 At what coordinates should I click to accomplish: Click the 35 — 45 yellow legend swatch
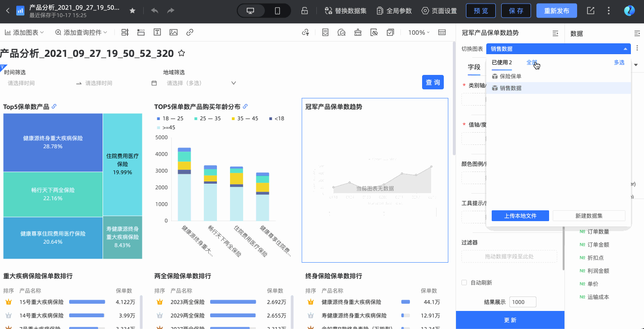click(x=234, y=119)
